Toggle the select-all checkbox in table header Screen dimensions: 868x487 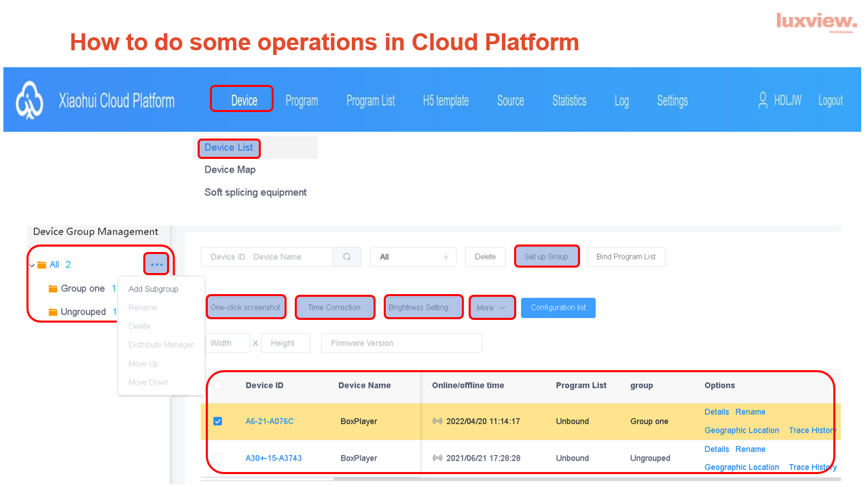pyautogui.click(x=218, y=386)
